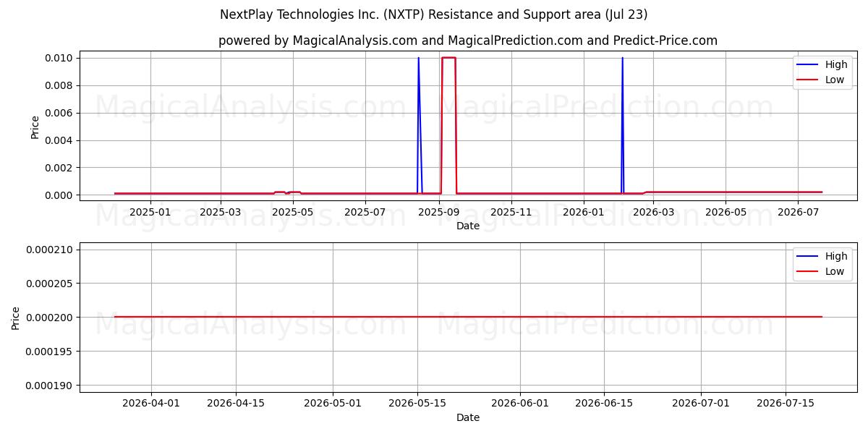This screenshot has width=868, height=434.
Task: Click the 2026-05-15 date tick label
Action: (417, 404)
